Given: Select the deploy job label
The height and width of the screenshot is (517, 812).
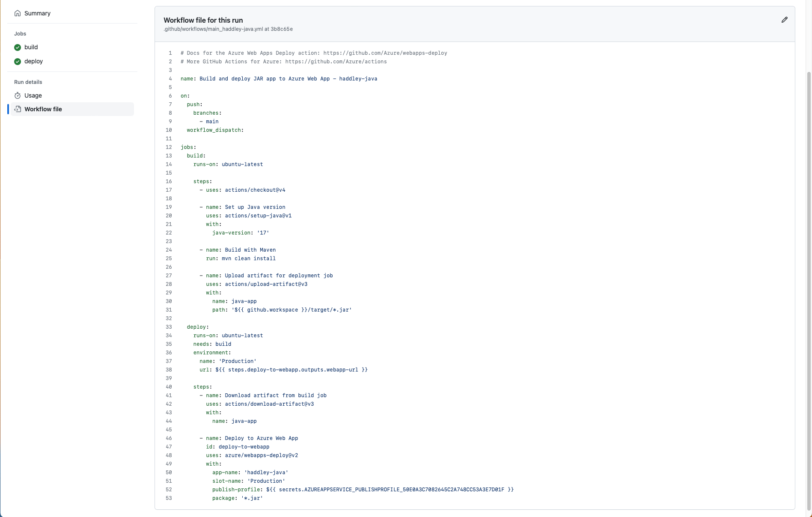Looking at the screenshot, I should (33, 61).
